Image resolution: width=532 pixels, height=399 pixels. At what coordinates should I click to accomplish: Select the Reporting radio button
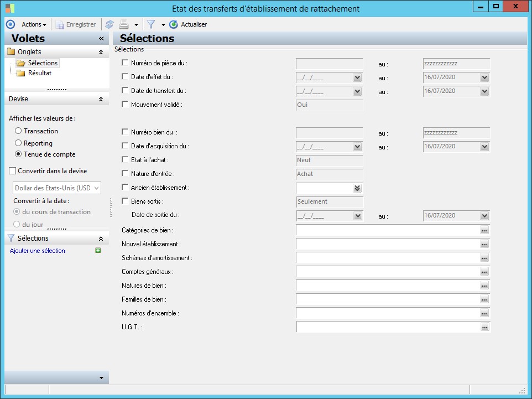tap(18, 143)
